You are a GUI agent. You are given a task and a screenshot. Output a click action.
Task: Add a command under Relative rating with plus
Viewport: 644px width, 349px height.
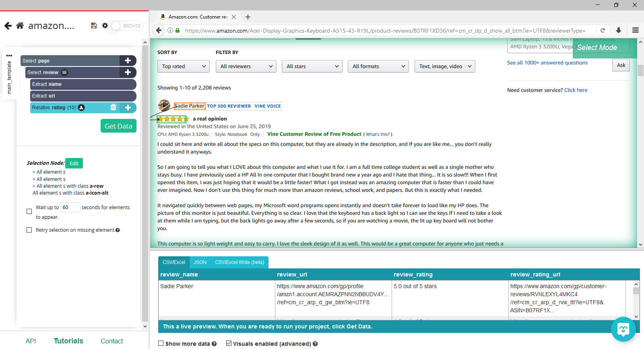tap(128, 108)
